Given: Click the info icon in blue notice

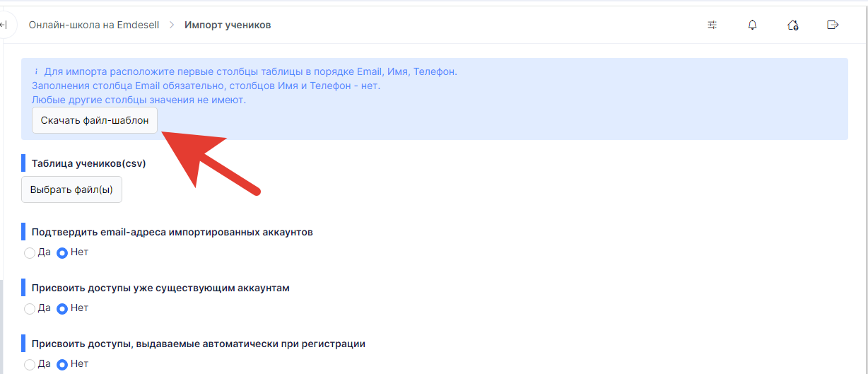Looking at the screenshot, I should [36, 72].
